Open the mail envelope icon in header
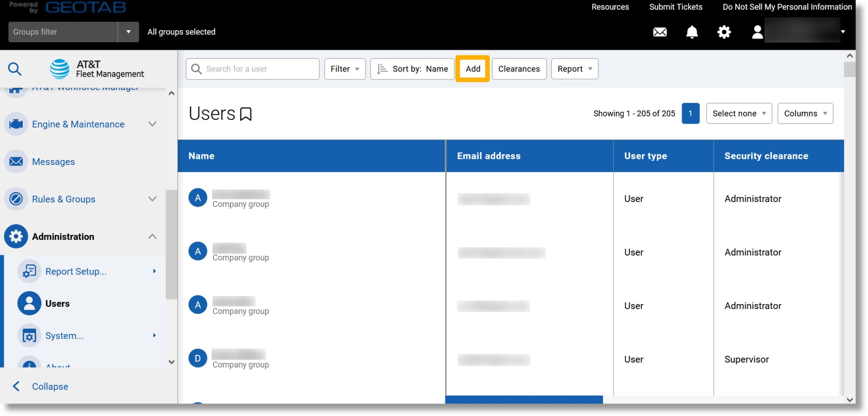The image size is (868, 416). click(x=660, y=32)
